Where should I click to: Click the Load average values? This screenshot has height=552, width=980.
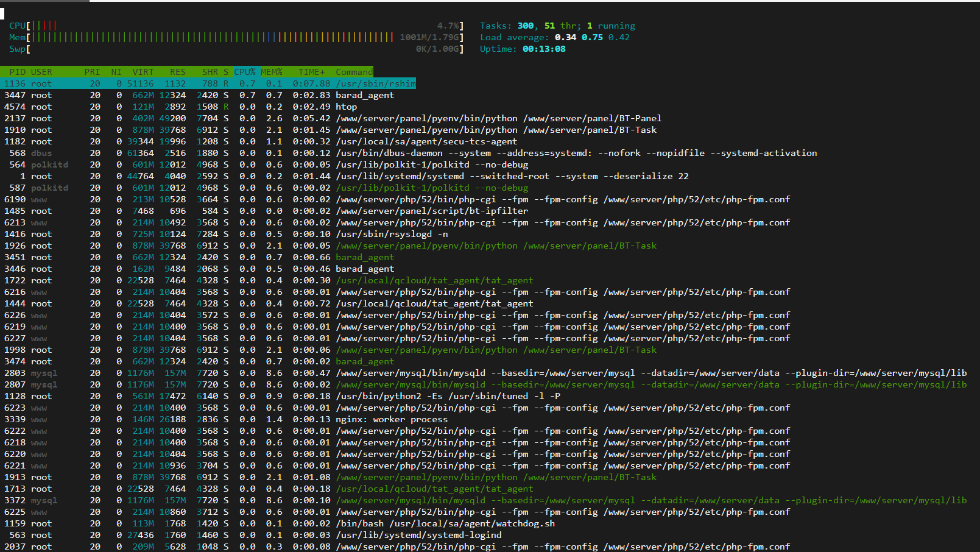coord(592,37)
